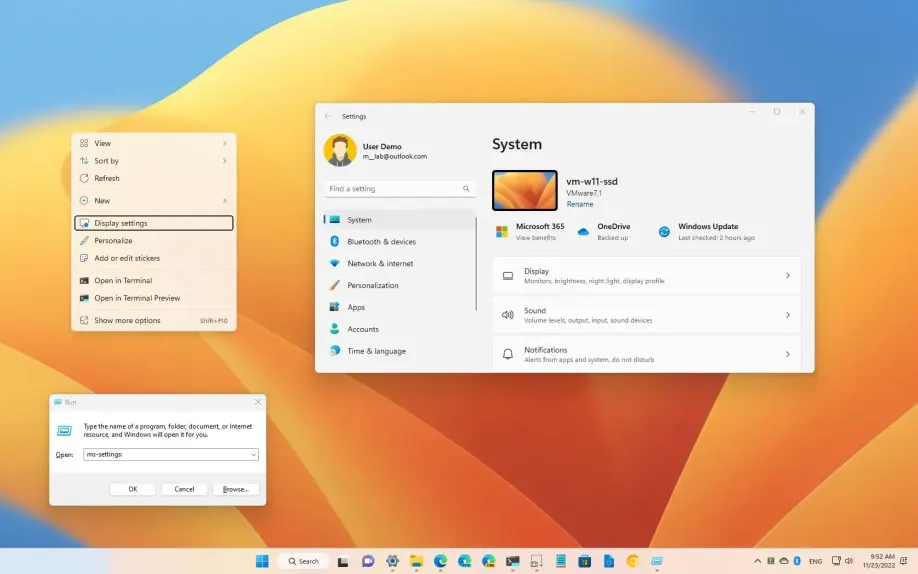
Task: Click the Microsoft 365 view benefits icon
Action: 502,232
